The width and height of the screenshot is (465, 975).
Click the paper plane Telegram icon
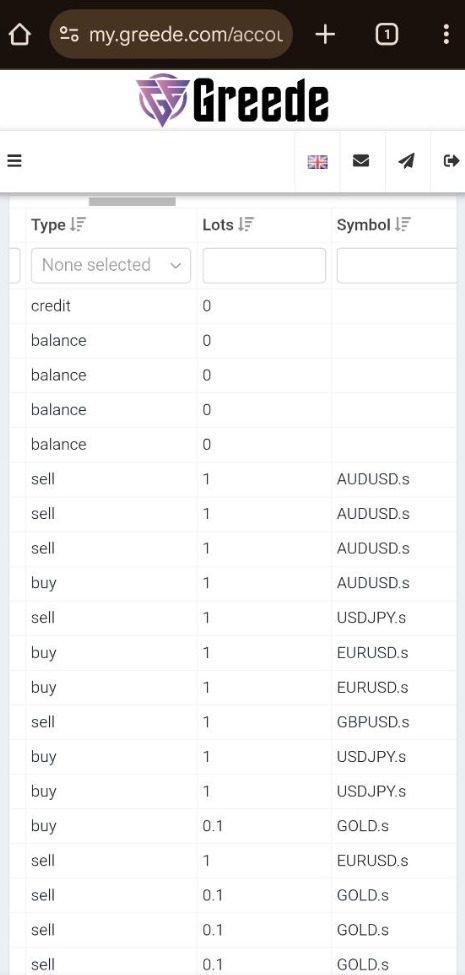pyautogui.click(x=407, y=161)
